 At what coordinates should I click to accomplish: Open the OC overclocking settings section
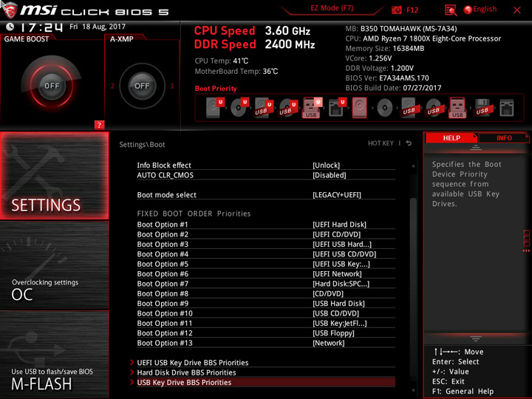[54, 265]
